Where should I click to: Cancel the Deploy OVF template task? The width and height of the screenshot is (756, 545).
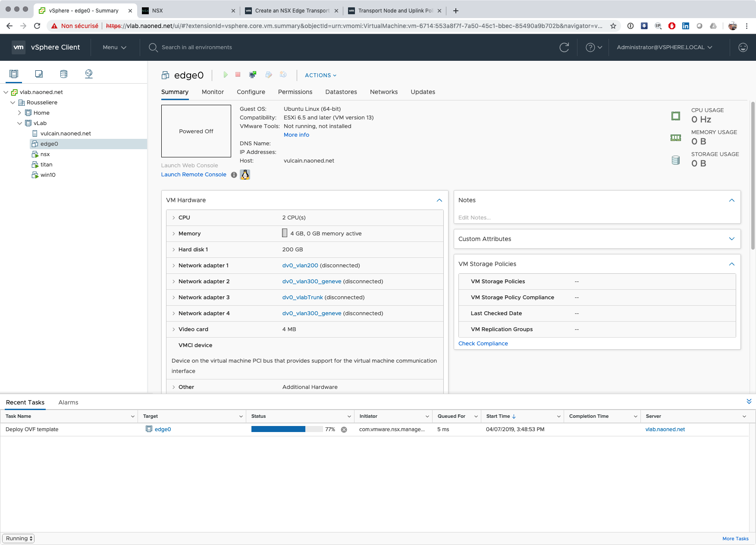pyautogui.click(x=344, y=429)
